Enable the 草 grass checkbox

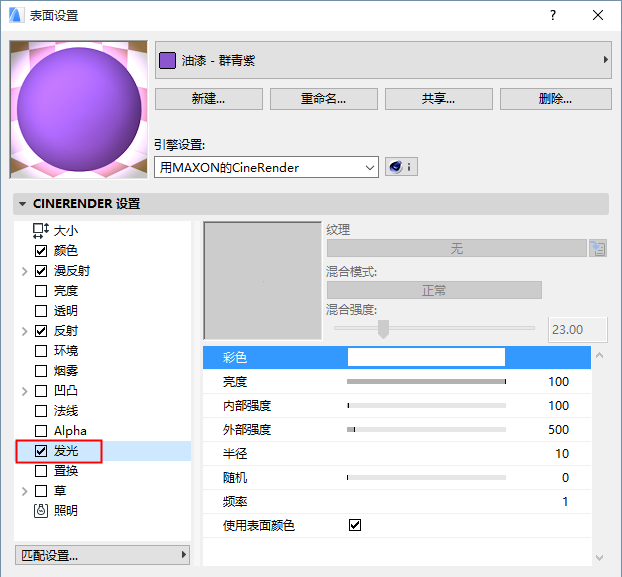coord(41,491)
